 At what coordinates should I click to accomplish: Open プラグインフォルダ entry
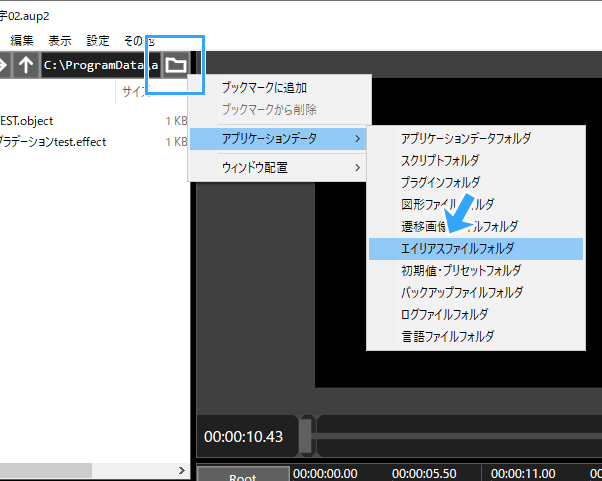pyautogui.click(x=476, y=182)
